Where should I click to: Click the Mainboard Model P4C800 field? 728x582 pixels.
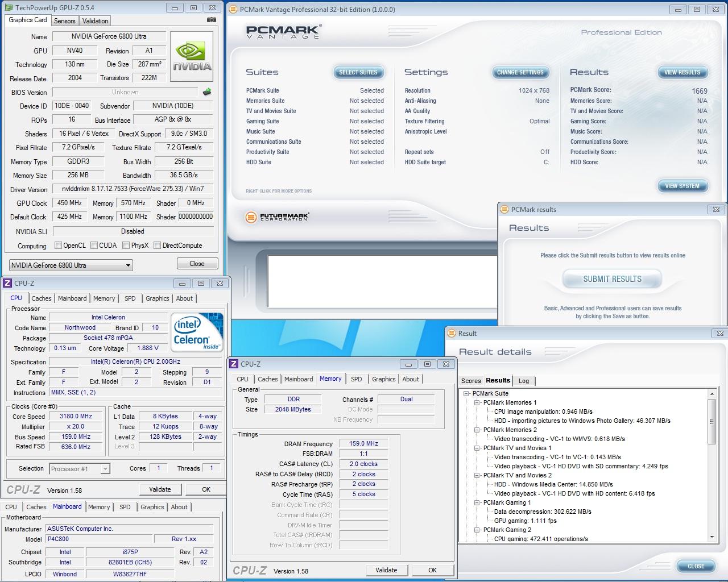click(99, 539)
